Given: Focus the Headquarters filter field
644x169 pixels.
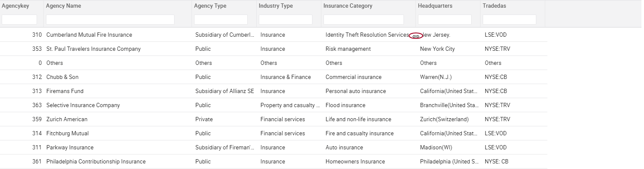Looking at the screenshot, I should coord(445,20).
